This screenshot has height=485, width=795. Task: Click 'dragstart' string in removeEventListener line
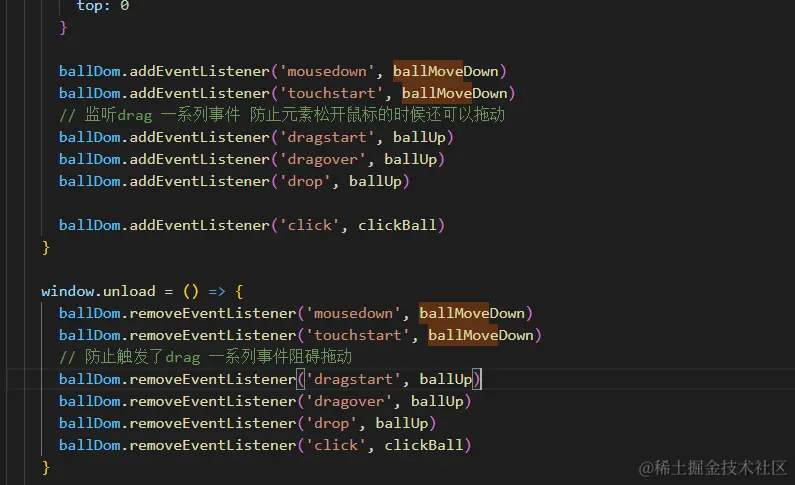(x=353, y=379)
